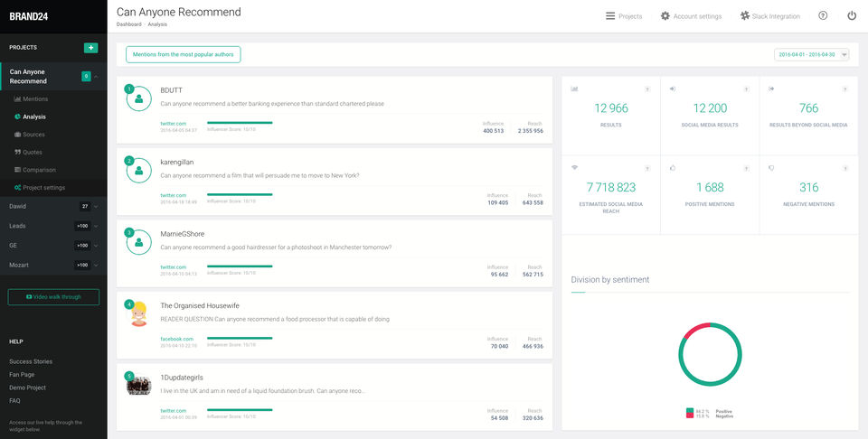Image resolution: width=868 pixels, height=439 pixels.
Task: Click the Results card help question icon
Action: [x=646, y=89]
